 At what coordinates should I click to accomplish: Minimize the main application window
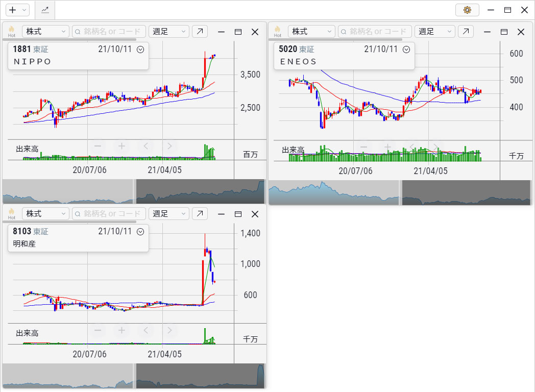click(491, 10)
